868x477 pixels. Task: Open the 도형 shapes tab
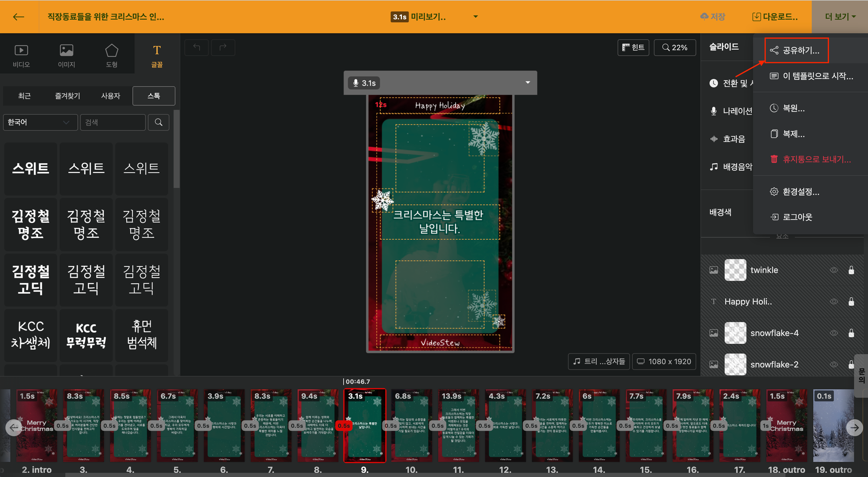pos(112,56)
